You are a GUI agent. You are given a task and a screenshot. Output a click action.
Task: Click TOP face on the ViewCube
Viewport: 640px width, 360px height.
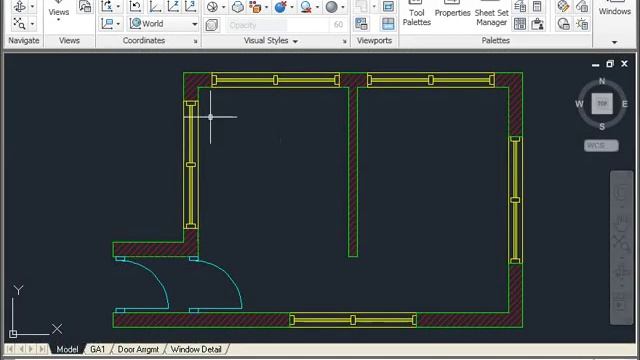[x=602, y=104]
